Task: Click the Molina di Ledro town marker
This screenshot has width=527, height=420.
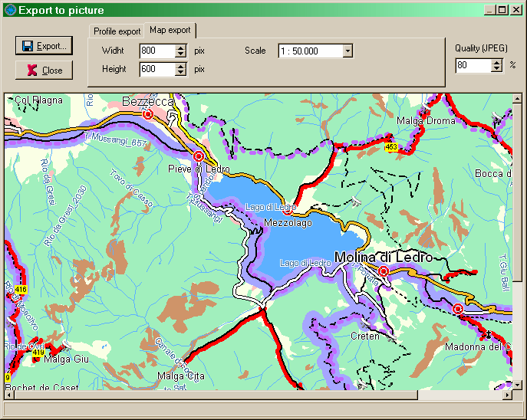Action: click(384, 271)
